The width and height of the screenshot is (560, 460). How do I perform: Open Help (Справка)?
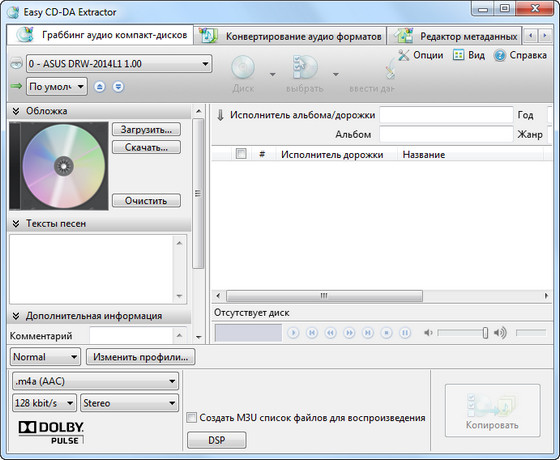pyautogui.click(x=520, y=55)
